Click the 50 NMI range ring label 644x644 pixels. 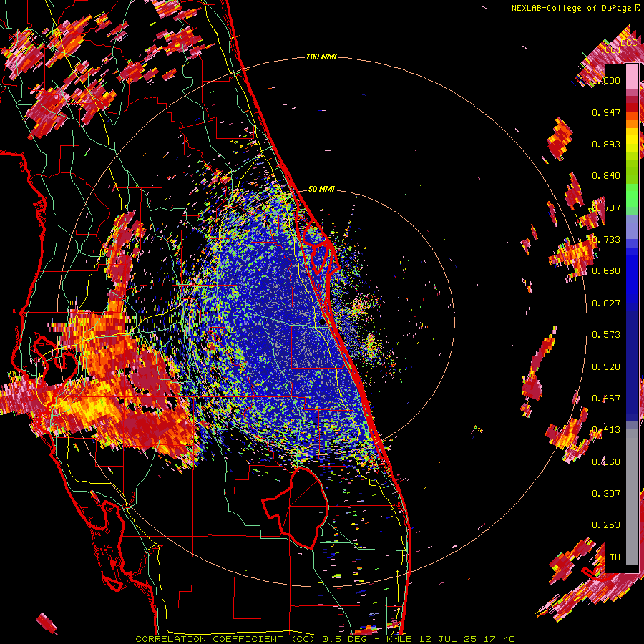pos(321,189)
